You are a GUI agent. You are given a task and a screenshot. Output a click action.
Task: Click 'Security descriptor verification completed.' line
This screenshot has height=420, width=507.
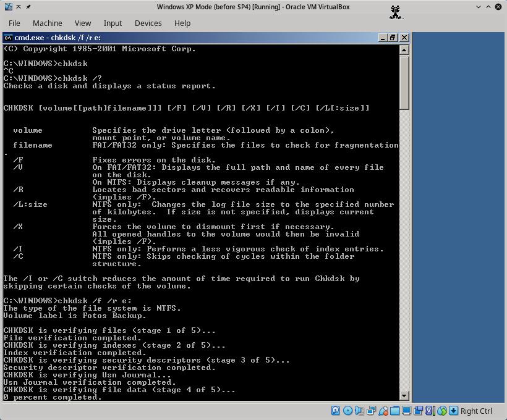coord(109,367)
